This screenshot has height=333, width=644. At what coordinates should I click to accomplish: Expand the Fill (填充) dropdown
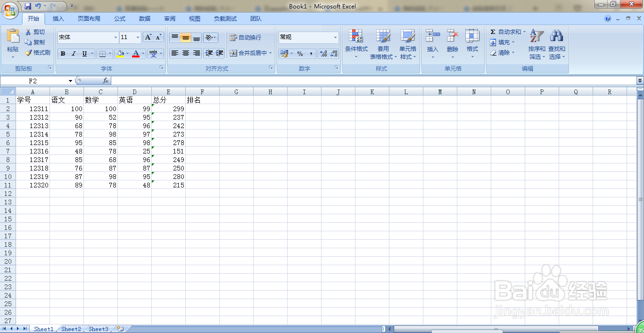tap(513, 42)
